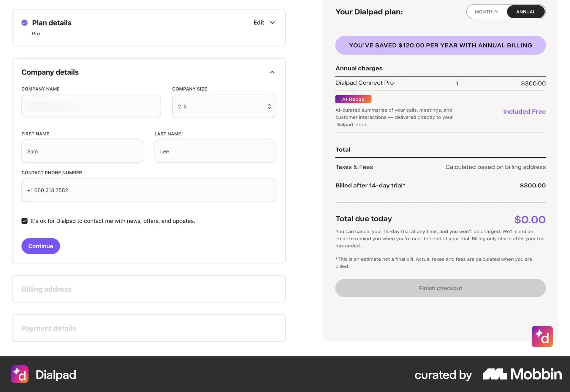Open the floating Dialpad chat widget icon
570x392 pixels.
click(x=542, y=336)
